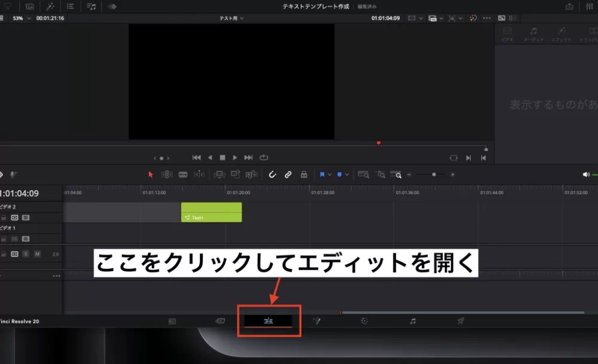Expand the blue marker color dropdown
Screen dimensions: 598x364
click(x=347, y=175)
